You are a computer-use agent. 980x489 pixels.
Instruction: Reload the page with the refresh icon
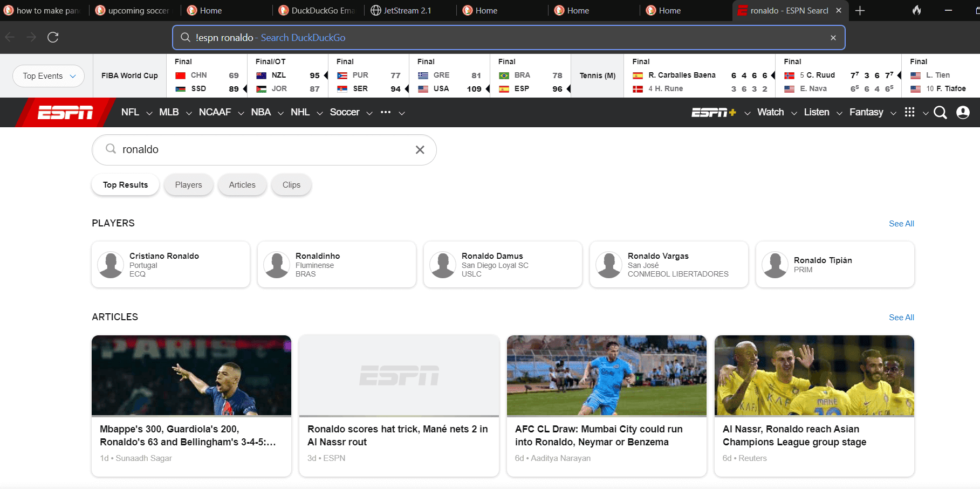point(53,37)
